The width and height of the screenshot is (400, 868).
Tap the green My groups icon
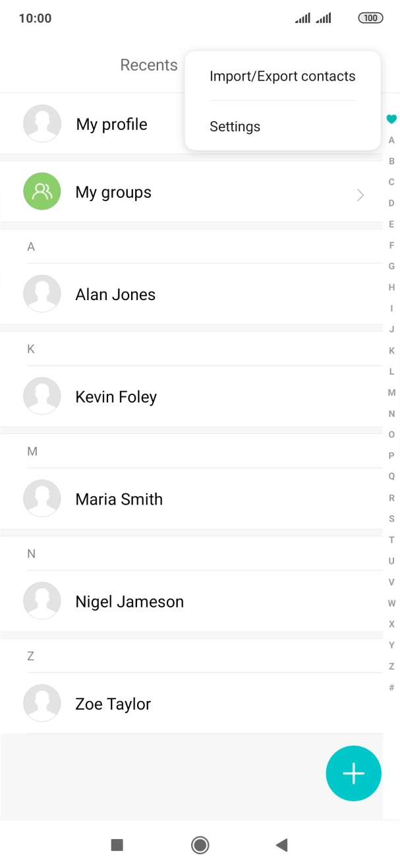[42, 191]
